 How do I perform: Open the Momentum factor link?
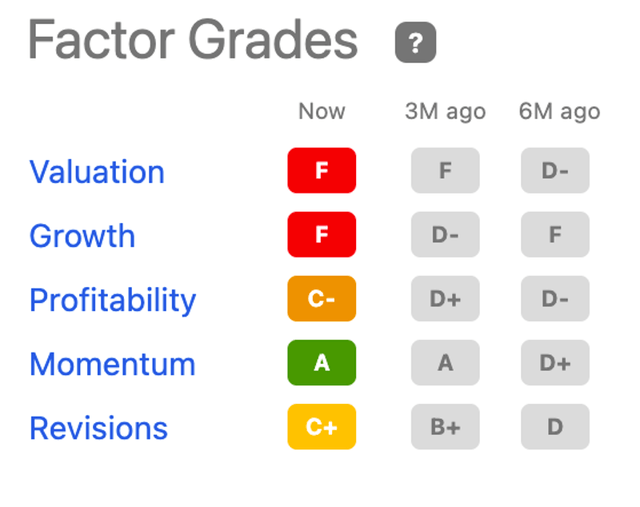[113, 364]
